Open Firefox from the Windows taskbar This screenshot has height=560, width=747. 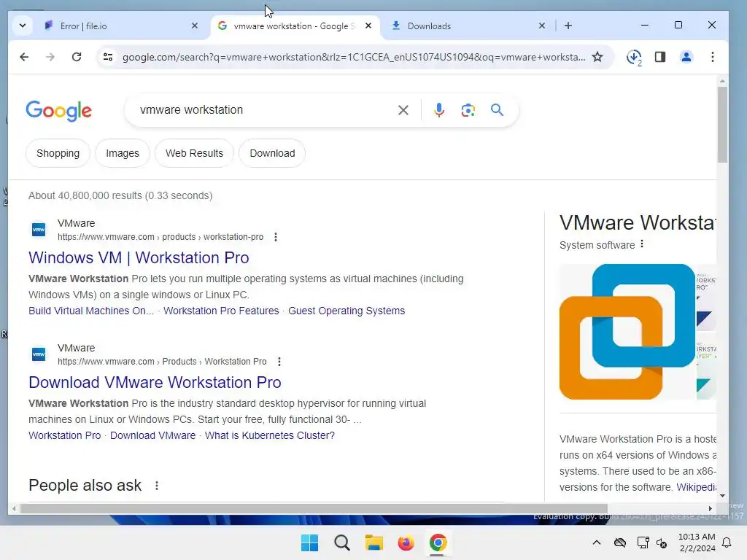pyautogui.click(x=406, y=542)
